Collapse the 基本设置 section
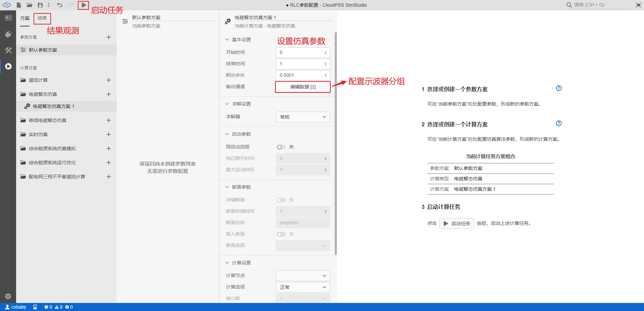This screenshot has height=311, width=644. [x=227, y=40]
